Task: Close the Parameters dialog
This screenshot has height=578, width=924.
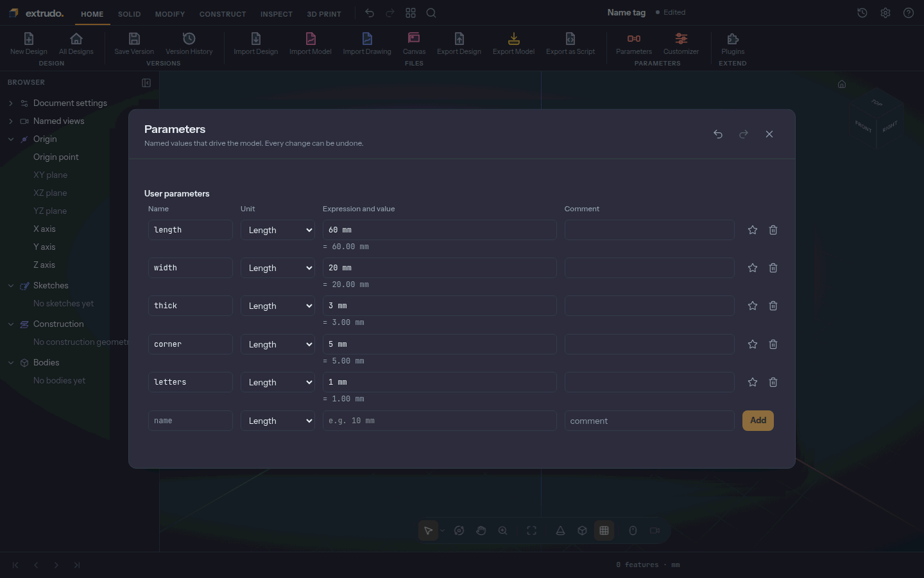Action: [x=769, y=134]
